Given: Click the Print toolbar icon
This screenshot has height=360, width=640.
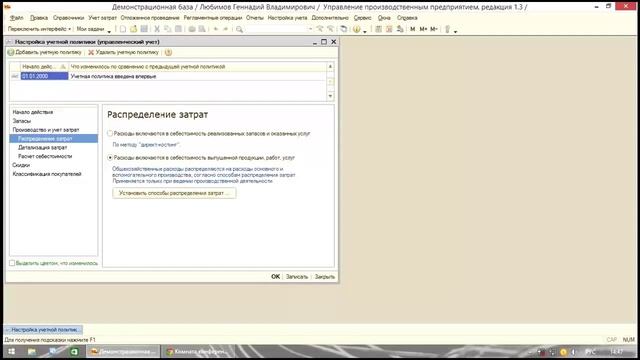Looking at the screenshot, I should [191, 29].
